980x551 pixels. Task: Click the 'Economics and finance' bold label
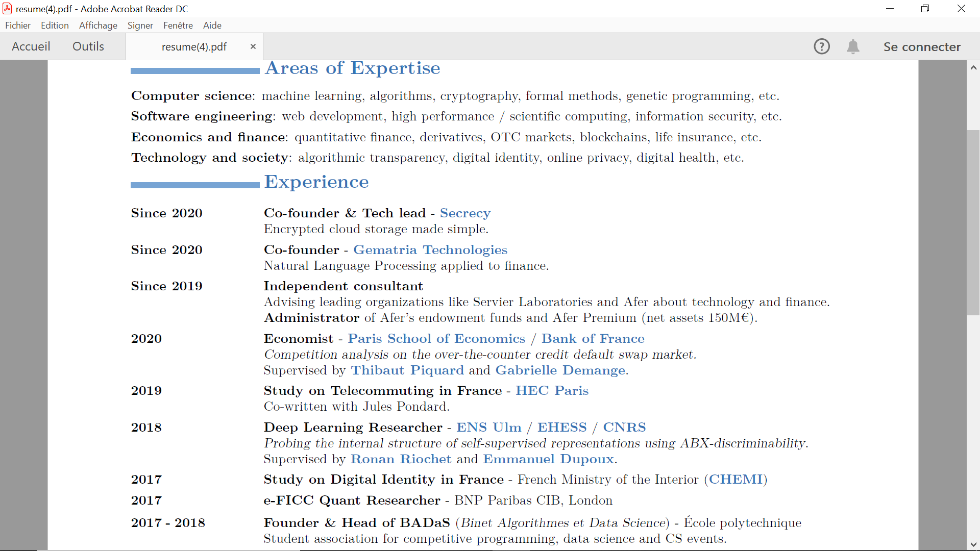pos(208,137)
